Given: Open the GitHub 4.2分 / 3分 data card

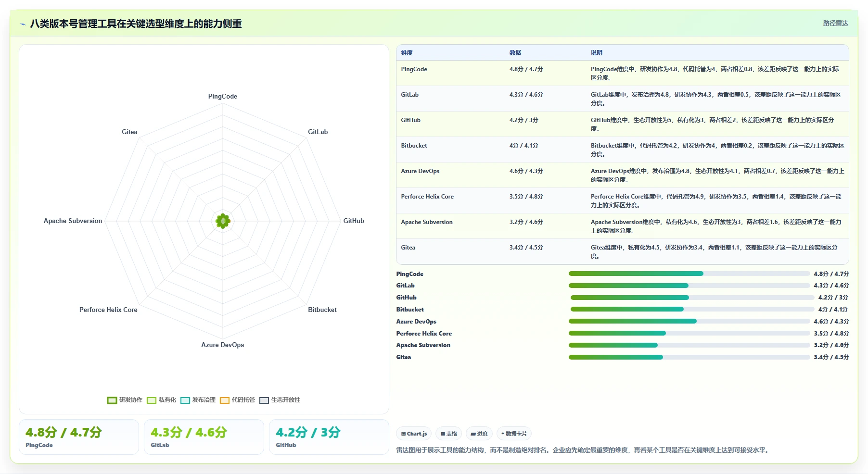Looking at the screenshot, I should click(329, 437).
